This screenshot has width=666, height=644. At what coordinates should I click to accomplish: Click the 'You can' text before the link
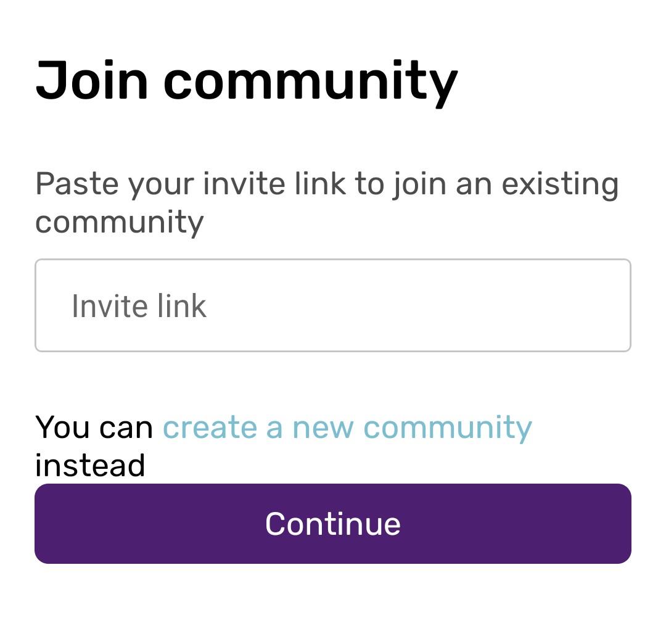tap(94, 427)
